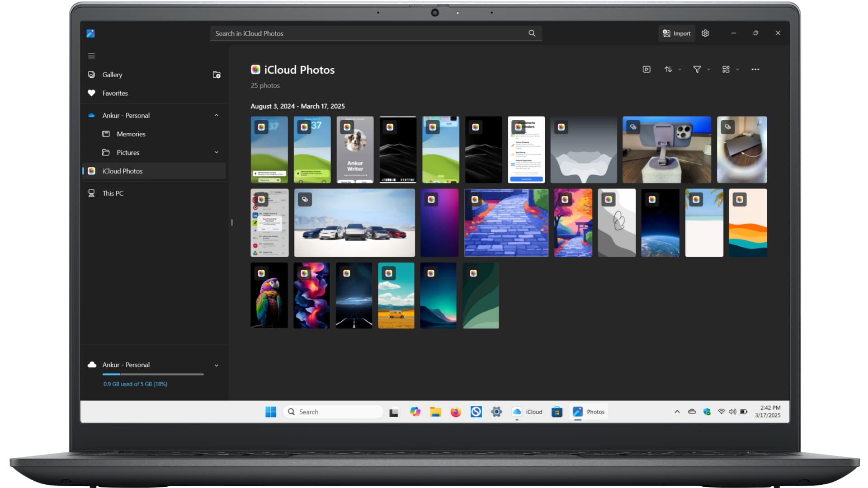Click the Import button
Viewport: 868px width, 488px height.
coord(676,33)
